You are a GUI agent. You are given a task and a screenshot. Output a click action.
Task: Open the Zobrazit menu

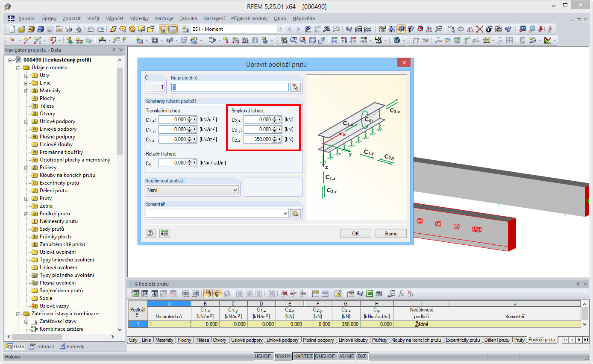(71, 18)
